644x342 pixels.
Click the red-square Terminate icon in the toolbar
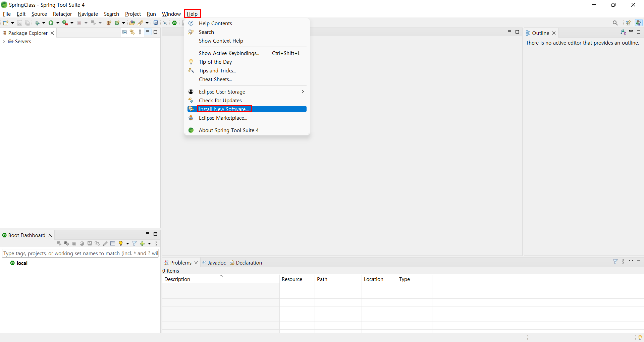point(79,23)
